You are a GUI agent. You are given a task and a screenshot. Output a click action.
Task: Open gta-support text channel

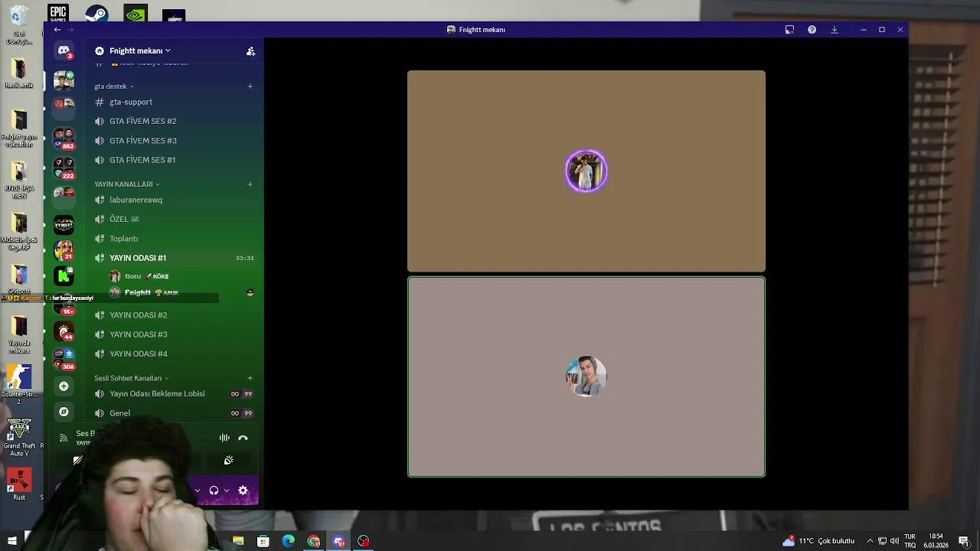174,102
